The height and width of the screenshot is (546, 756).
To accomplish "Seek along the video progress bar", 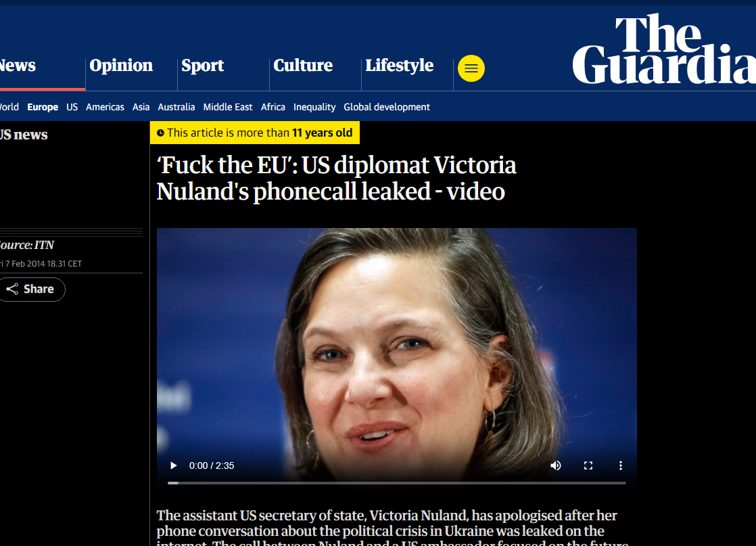I will (396, 483).
